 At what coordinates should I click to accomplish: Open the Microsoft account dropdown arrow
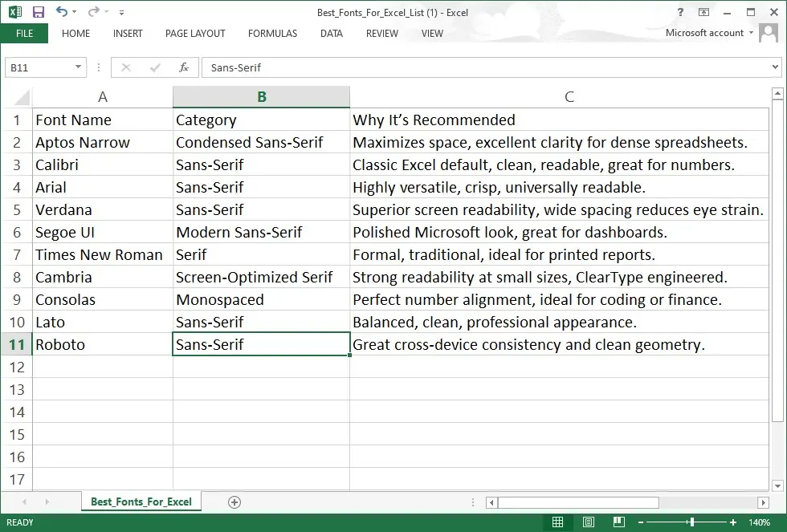point(751,33)
